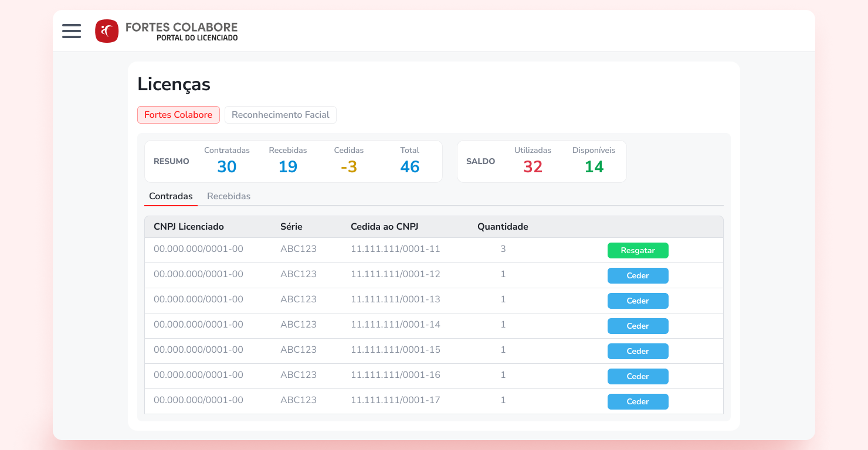Select the Quantidade column header
Viewport: 868px width, 450px height.
click(503, 227)
